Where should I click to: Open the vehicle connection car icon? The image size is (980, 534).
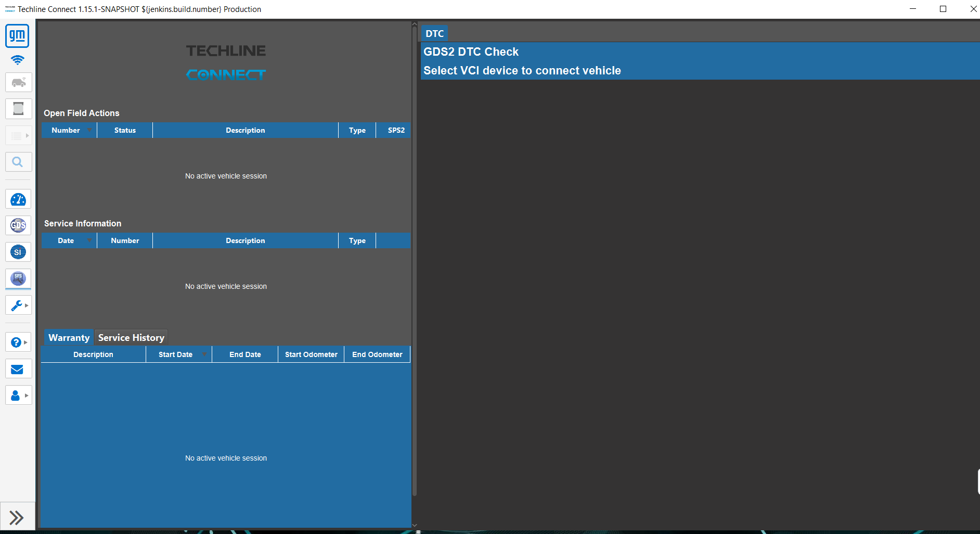19,82
